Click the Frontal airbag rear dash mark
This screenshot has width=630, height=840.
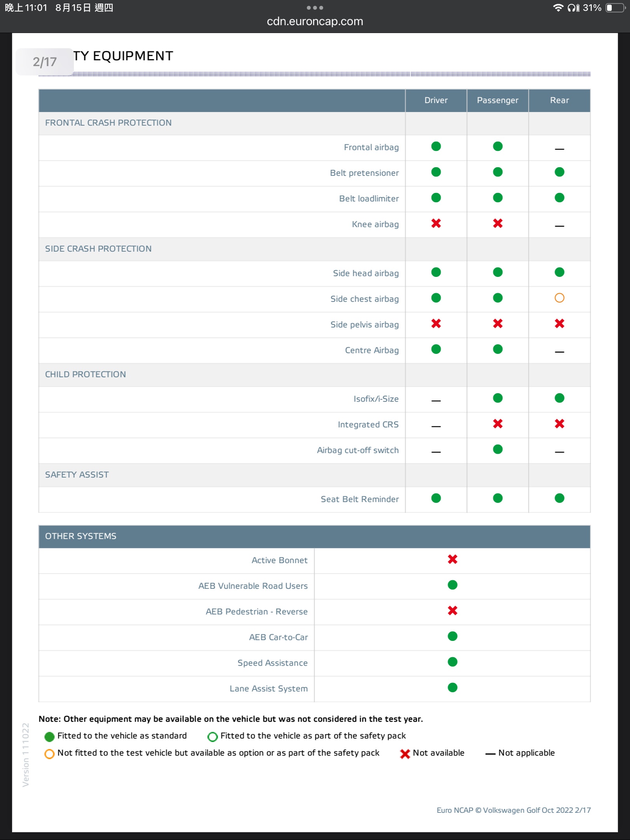click(x=559, y=149)
